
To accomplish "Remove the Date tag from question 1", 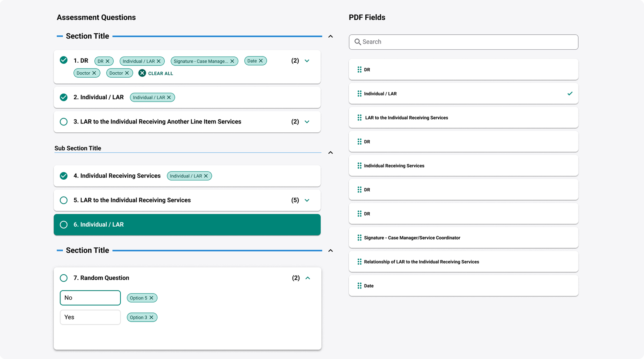I will click(261, 61).
